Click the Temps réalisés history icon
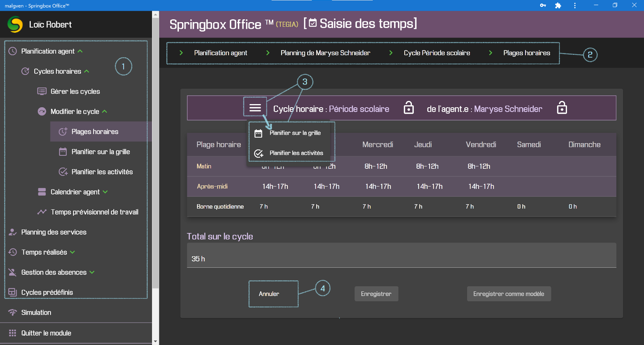This screenshot has height=345, width=644. point(13,252)
